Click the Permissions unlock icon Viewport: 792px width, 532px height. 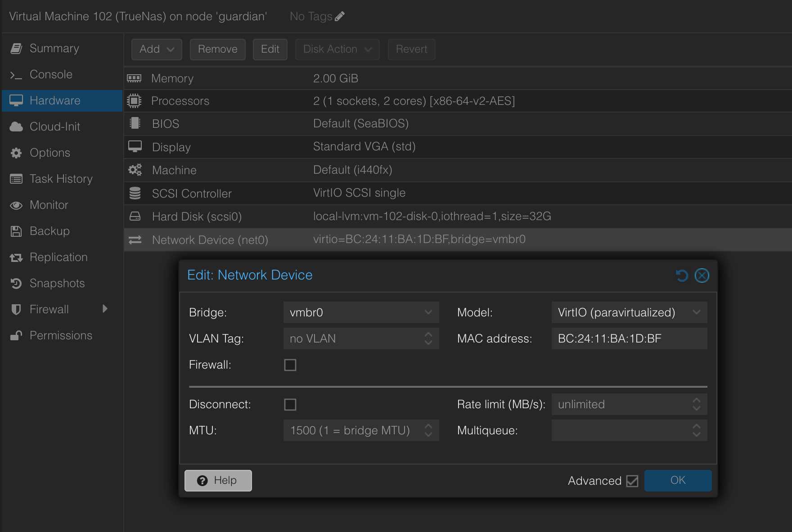[16, 336]
